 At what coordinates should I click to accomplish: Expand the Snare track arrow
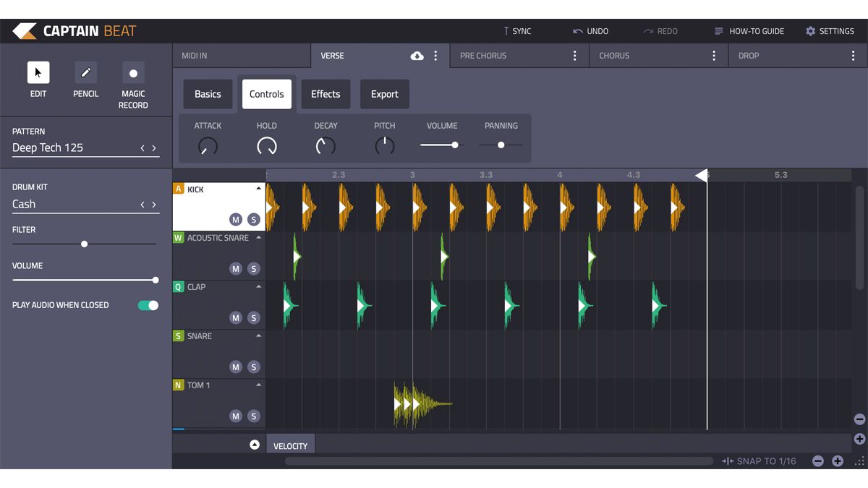[x=258, y=336]
